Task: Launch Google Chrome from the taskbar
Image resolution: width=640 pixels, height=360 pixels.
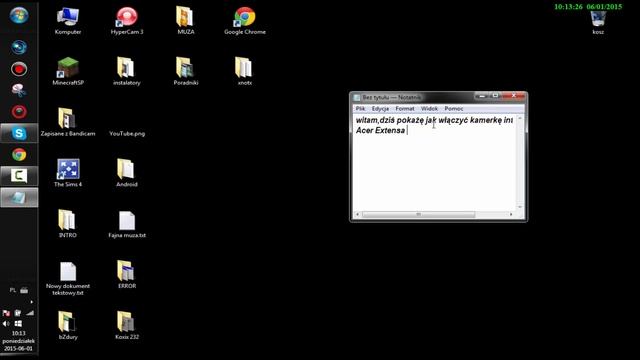Action: tap(19, 155)
